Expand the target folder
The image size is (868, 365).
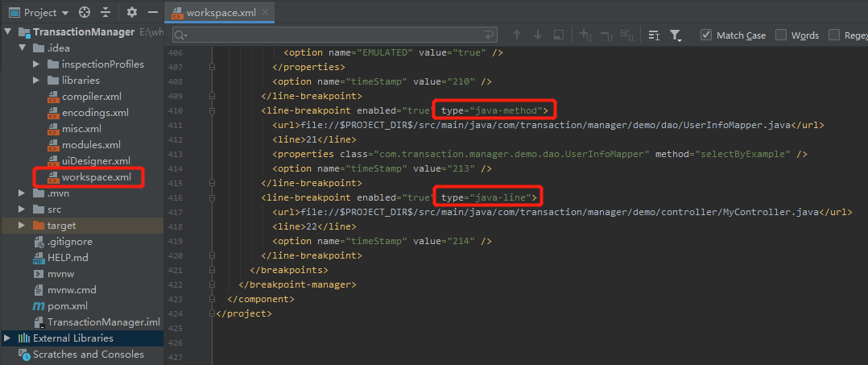(x=22, y=226)
